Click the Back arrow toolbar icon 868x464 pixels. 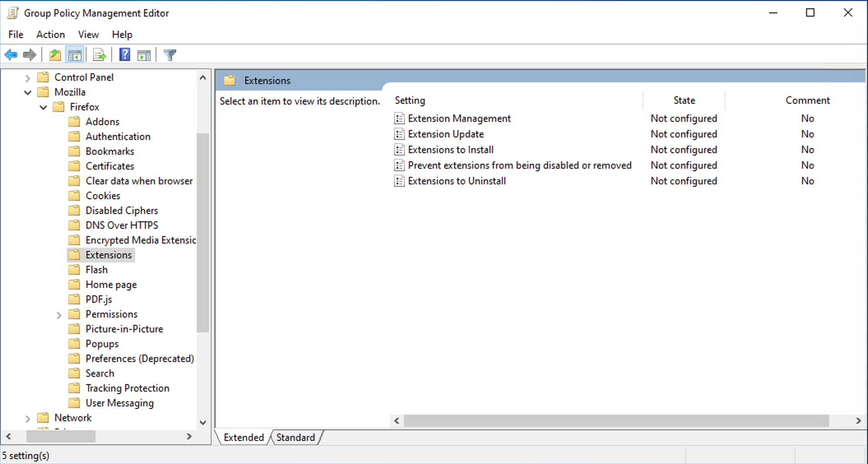[11, 55]
